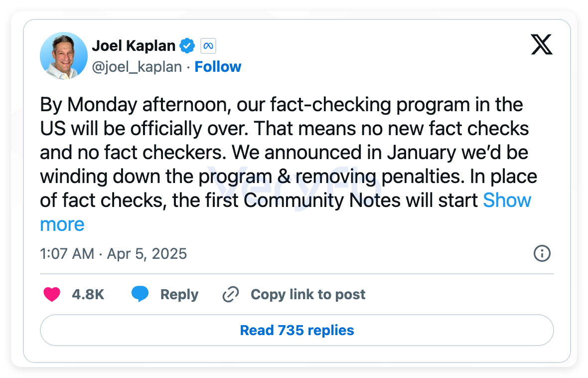Click the tweet body text

pos(289,165)
